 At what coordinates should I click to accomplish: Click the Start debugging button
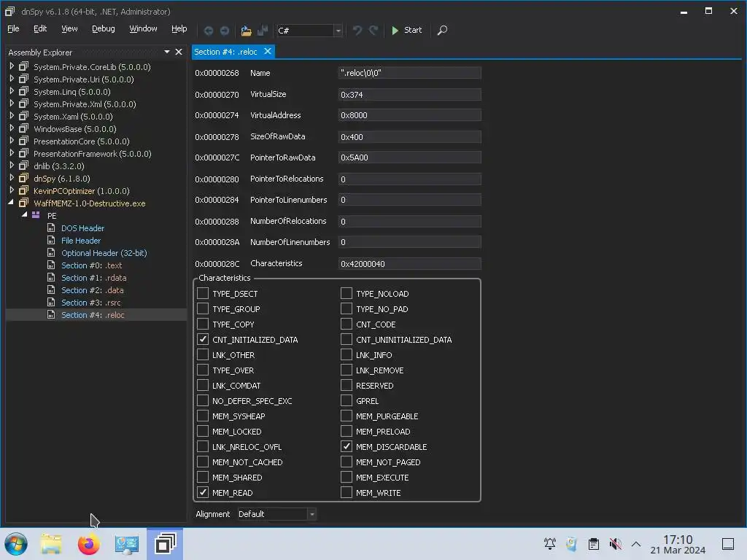(406, 31)
